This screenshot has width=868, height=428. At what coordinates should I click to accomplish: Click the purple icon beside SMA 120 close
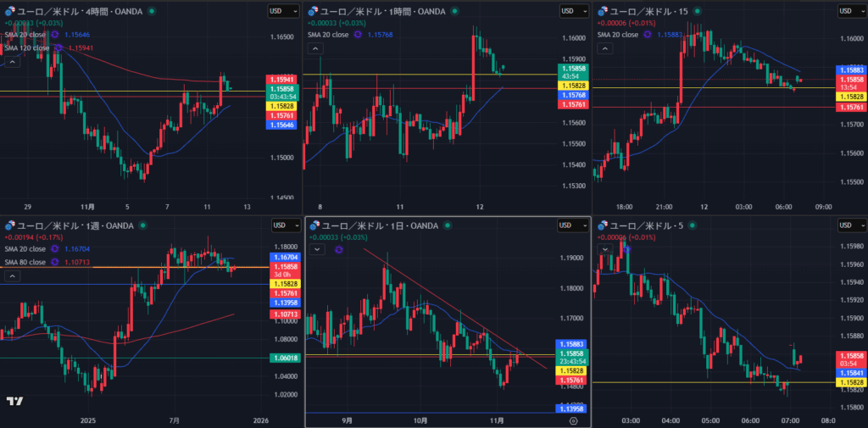point(58,47)
